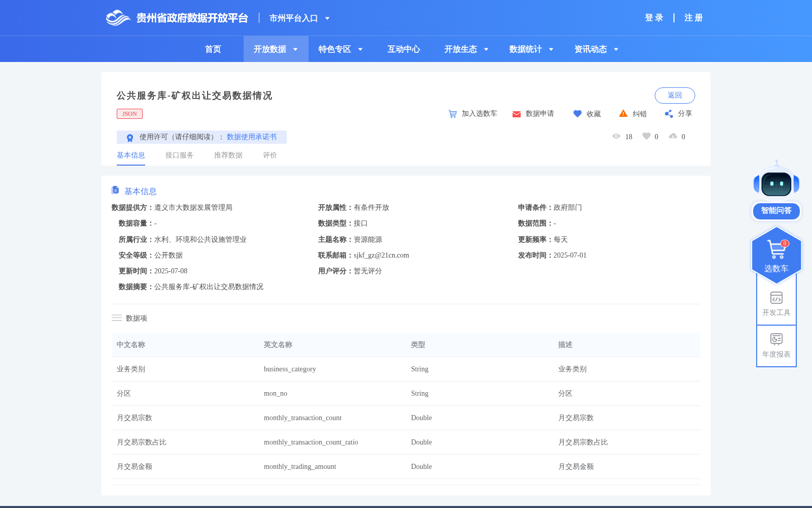Image resolution: width=812 pixels, height=508 pixels.
Task: Click the ribbon badge icon beside 使用许可
Action: [x=130, y=138]
